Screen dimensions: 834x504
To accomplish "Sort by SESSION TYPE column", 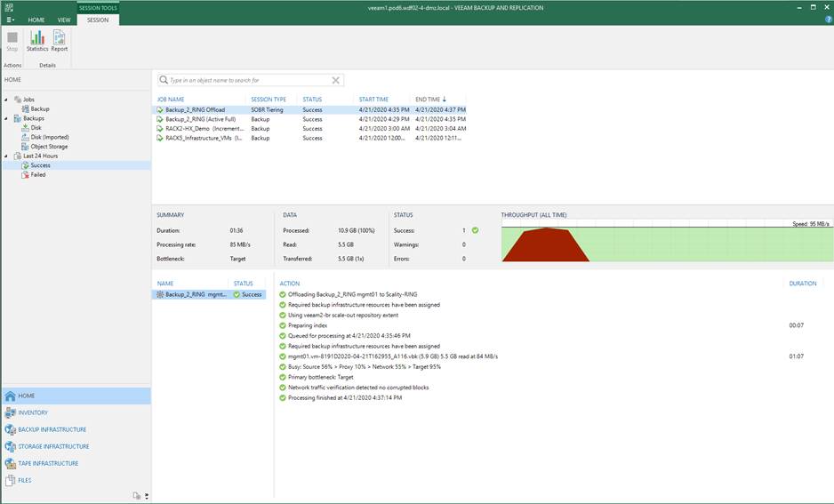I will 269,100.
